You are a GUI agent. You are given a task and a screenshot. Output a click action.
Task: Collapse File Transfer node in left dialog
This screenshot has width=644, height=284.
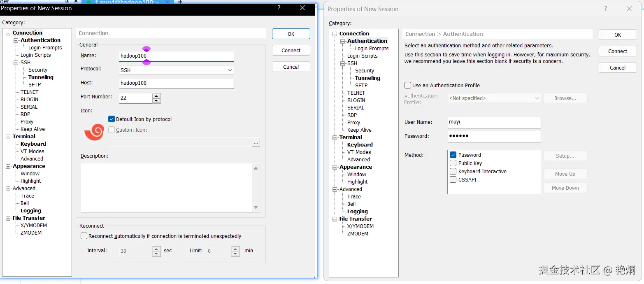(x=8, y=218)
